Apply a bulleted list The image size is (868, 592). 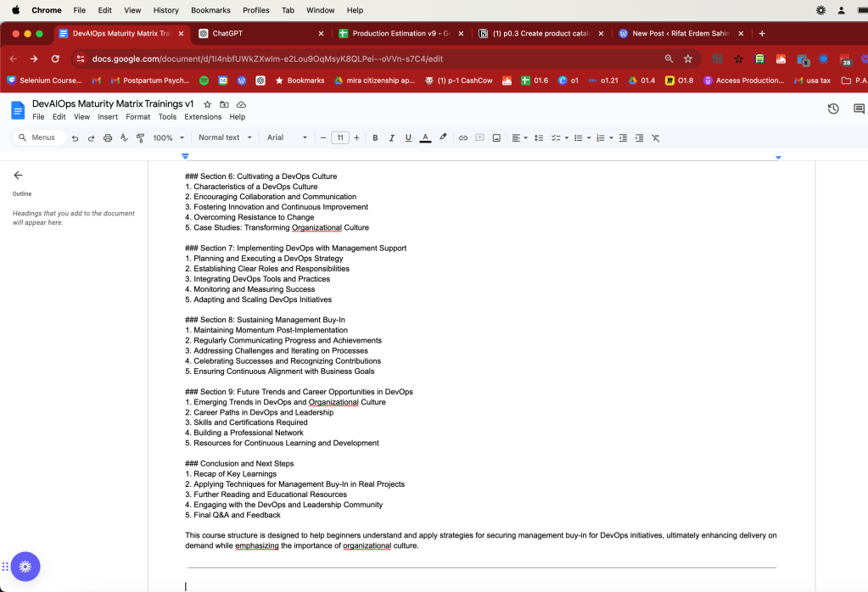578,137
